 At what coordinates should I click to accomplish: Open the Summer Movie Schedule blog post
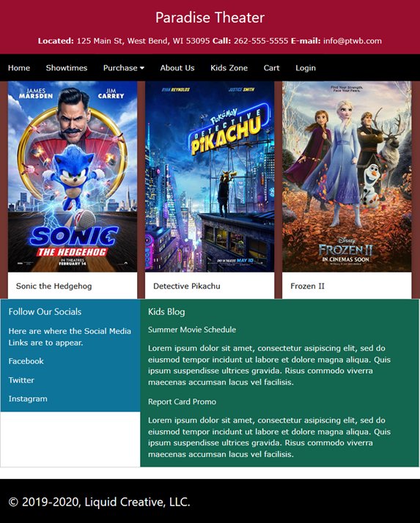coord(192,330)
